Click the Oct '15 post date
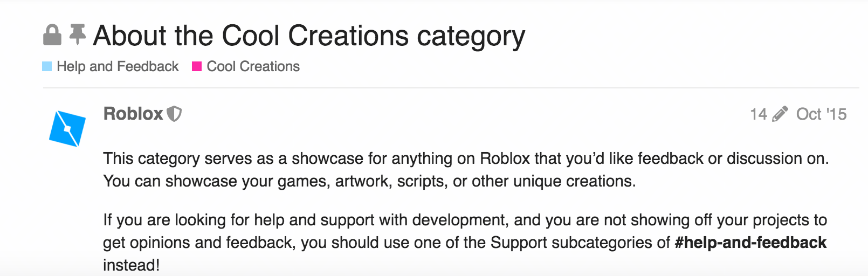868x276 pixels. point(821,114)
